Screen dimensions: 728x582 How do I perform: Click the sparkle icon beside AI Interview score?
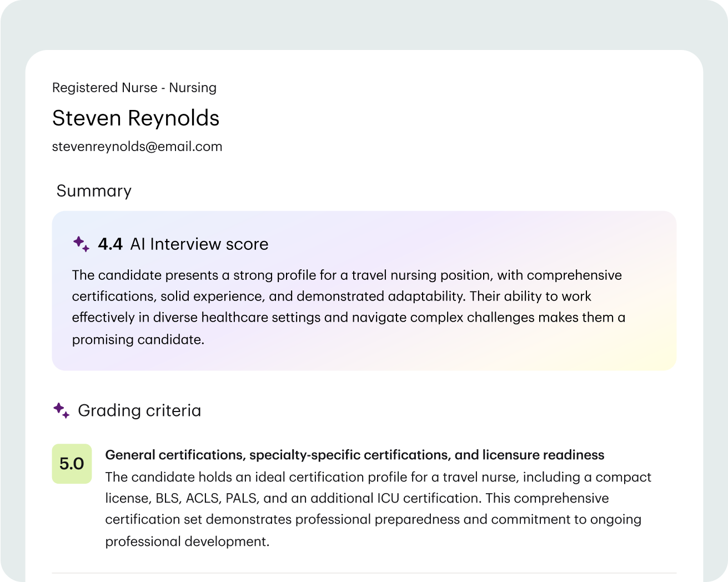click(81, 244)
